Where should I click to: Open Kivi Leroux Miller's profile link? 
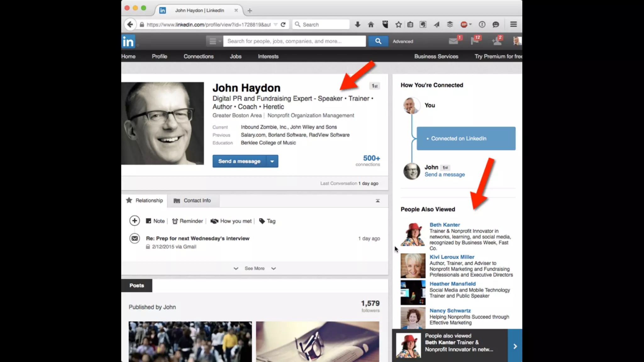(x=452, y=257)
